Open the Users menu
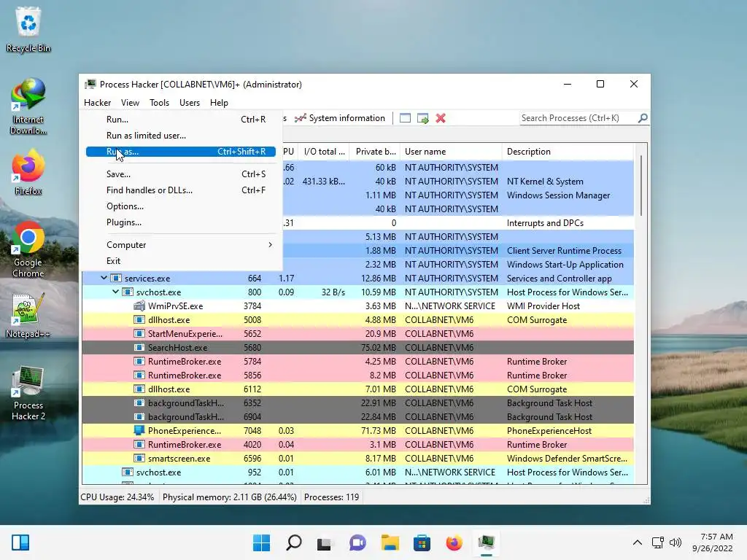Screen dimensions: 747x560 point(190,102)
